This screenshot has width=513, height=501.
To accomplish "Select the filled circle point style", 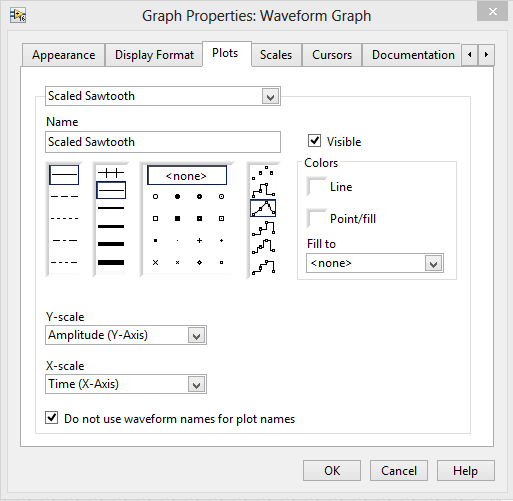I will (x=177, y=196).
